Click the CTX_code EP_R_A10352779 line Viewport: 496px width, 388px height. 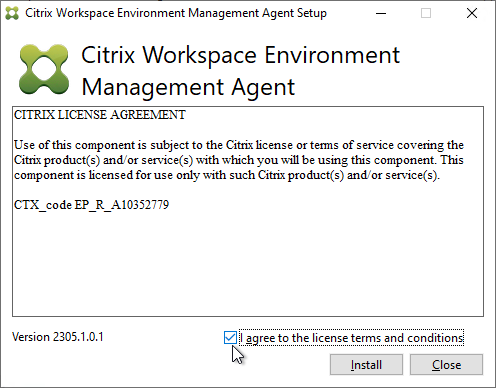(x=91, y=205)
